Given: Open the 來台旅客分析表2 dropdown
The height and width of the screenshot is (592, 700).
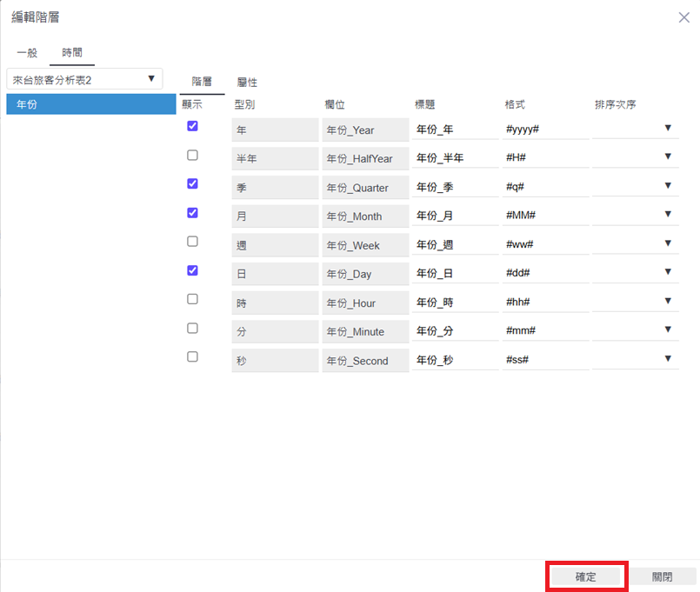Looking at the screenshot, I should coord(83,79).
